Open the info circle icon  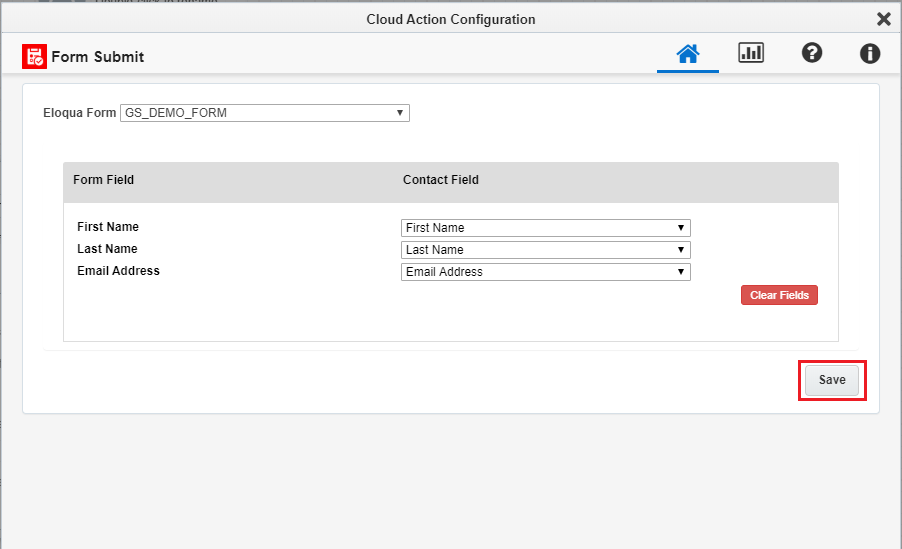tap(870, 54)
